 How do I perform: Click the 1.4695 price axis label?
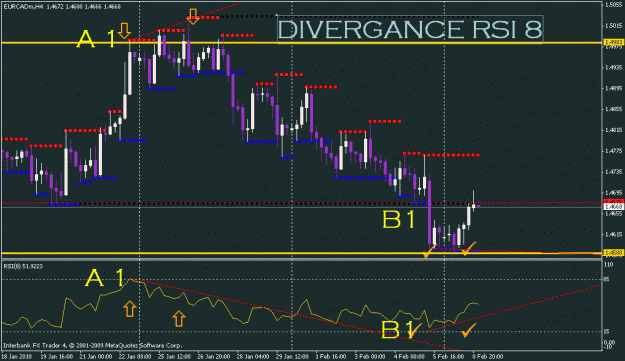click(614, 192)
